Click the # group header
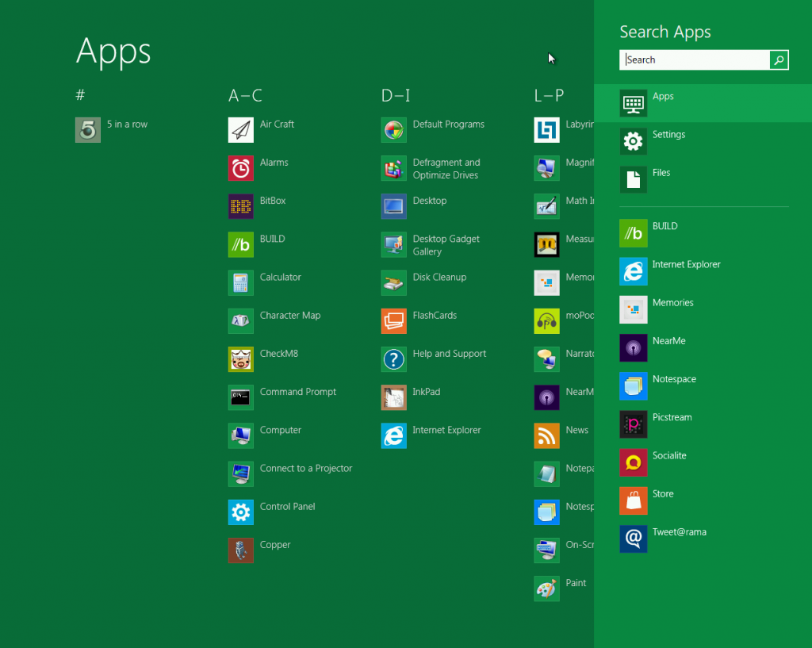 coord(80,95)
